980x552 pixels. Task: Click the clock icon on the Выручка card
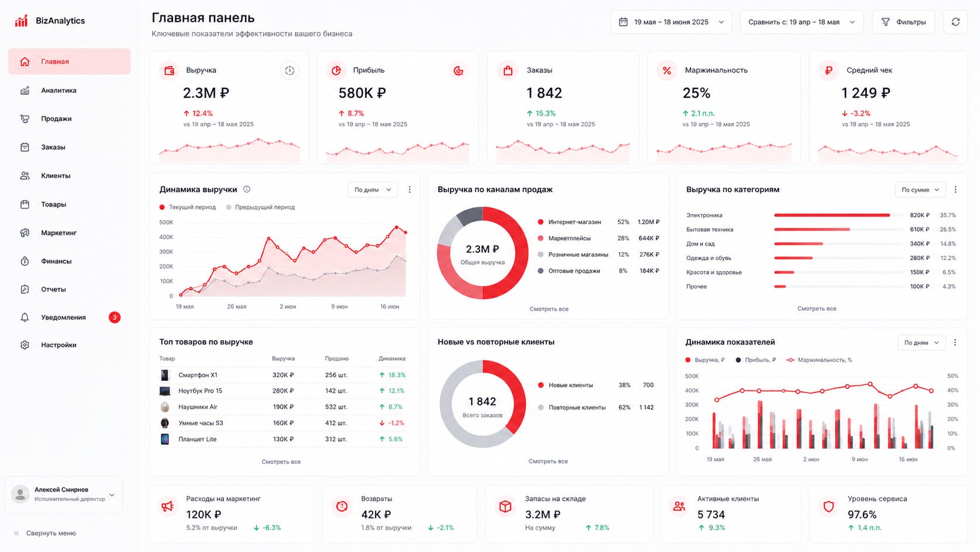coord(290,70)
